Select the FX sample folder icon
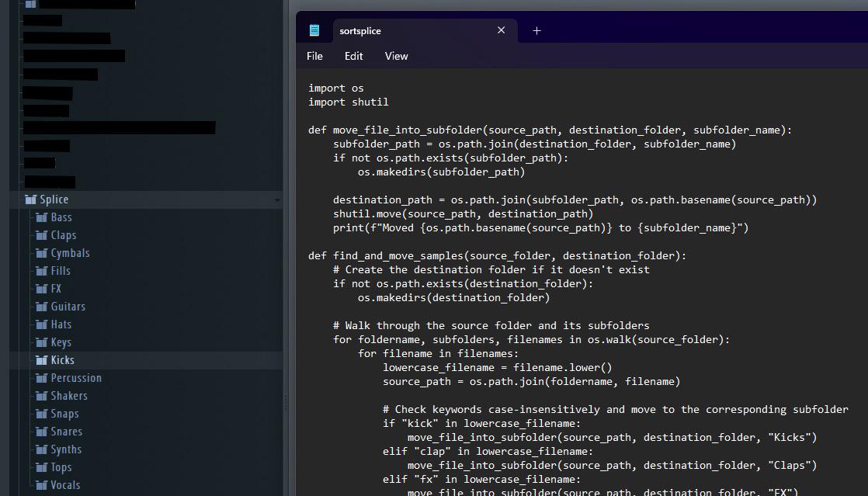The image size is (868, 496). 40,288
